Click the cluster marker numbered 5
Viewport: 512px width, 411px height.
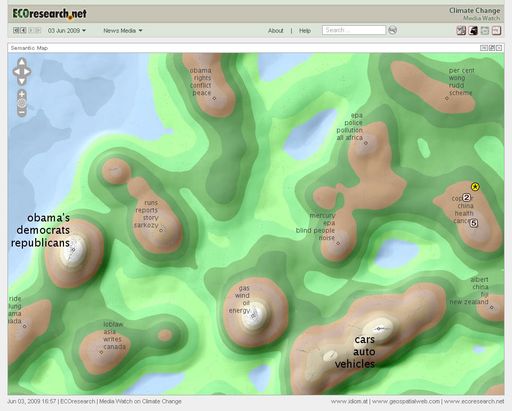[474, 223]
